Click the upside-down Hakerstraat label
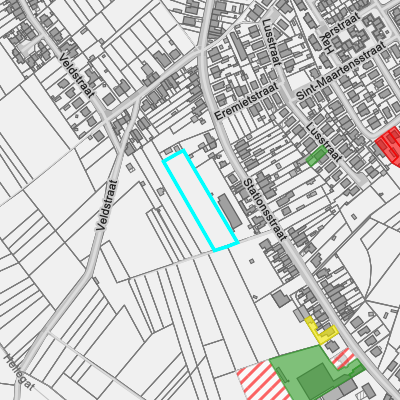400x400 pixels. click(340, 33)
